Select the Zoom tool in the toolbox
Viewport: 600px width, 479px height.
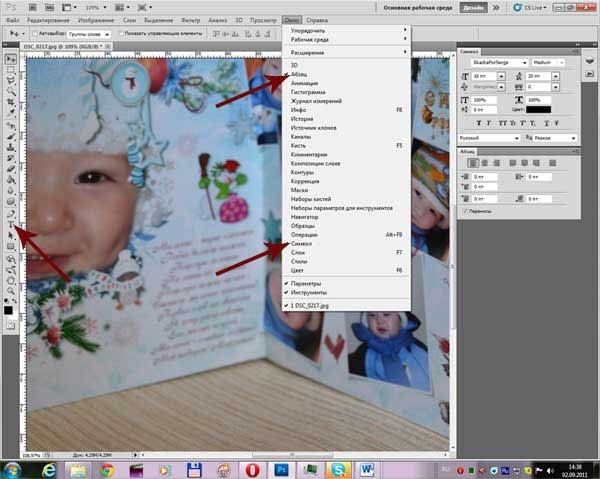pyautogui.click(x=10, y=291)
